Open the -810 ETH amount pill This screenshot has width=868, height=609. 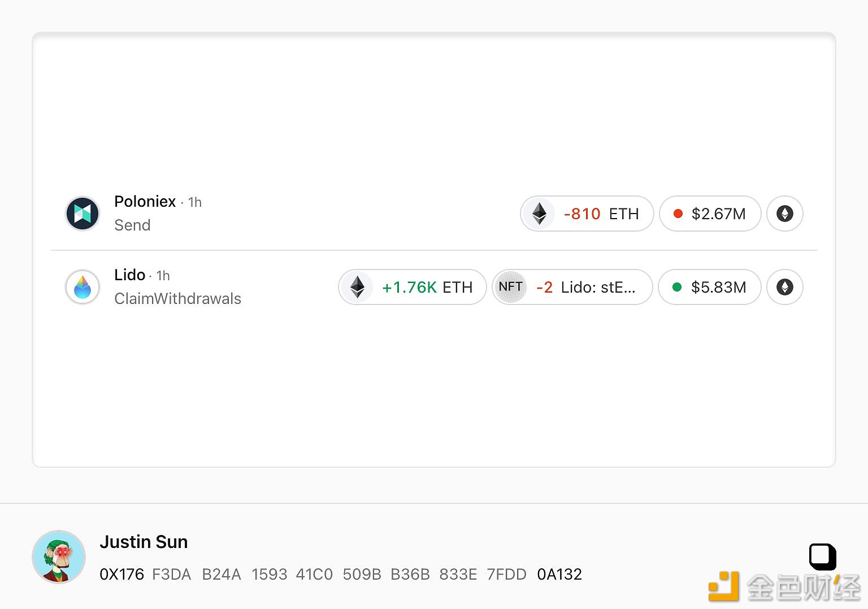pyautogui.click(x=587, y=214)
